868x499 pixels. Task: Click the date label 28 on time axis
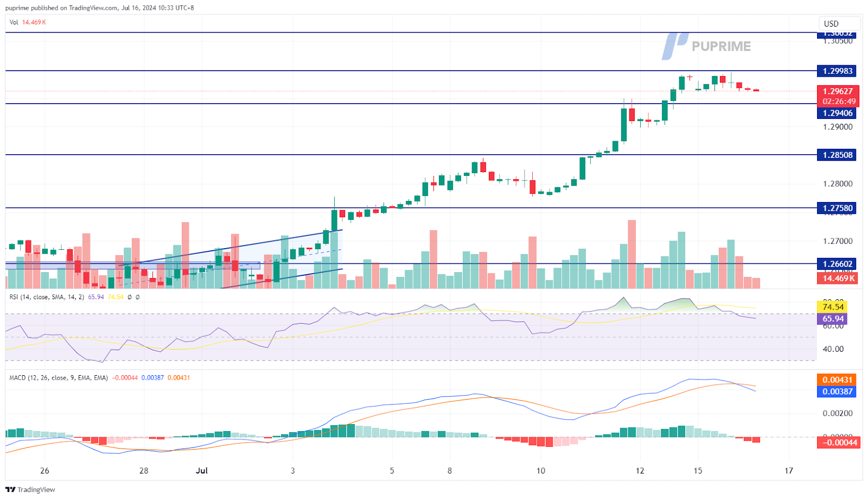coord(144,471)
